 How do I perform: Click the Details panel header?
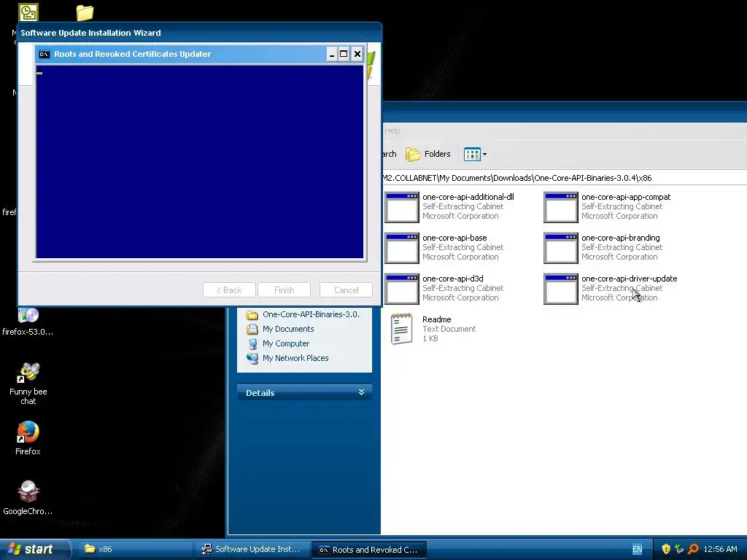[x=304, y=392]
